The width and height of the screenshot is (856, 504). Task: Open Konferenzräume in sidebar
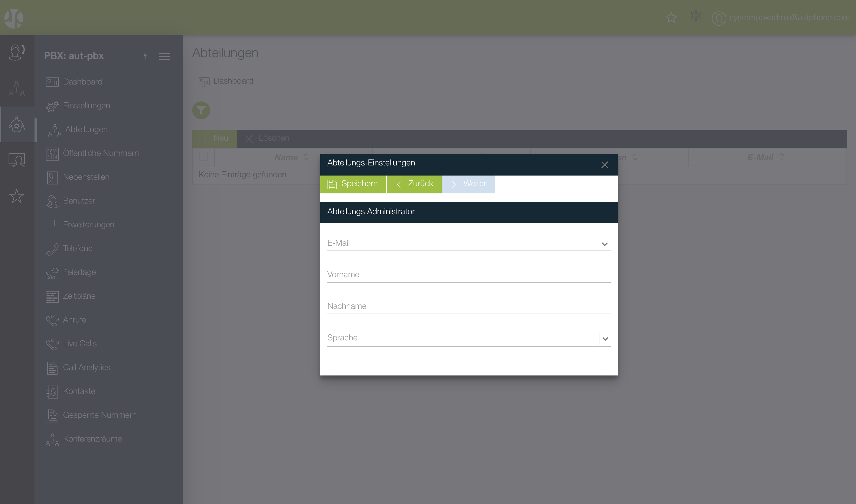(x=92, y=439)
